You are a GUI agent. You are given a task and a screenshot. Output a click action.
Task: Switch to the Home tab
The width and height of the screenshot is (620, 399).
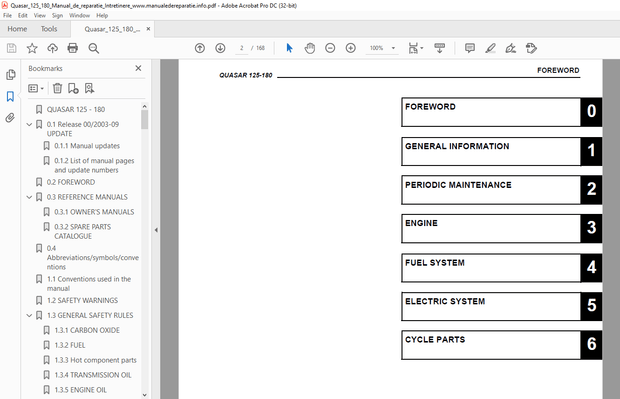(17, 29)
